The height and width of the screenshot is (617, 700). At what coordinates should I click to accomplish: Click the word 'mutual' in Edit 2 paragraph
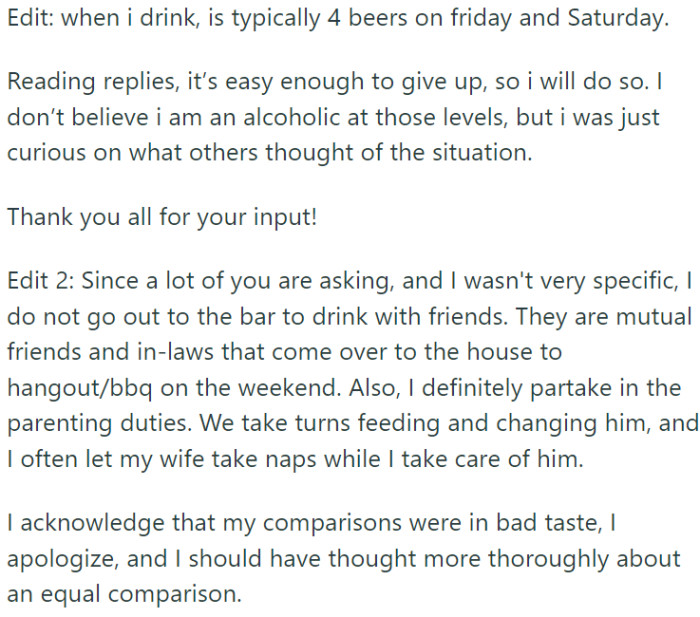654,317
